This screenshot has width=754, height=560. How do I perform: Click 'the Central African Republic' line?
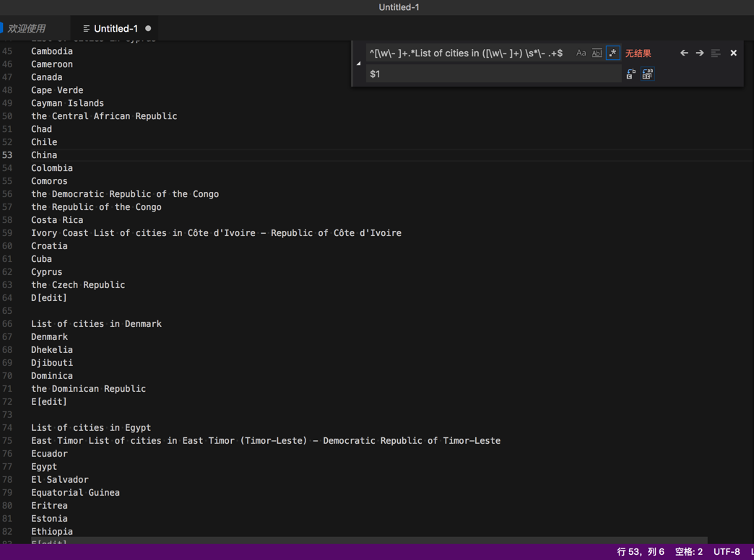104,116
